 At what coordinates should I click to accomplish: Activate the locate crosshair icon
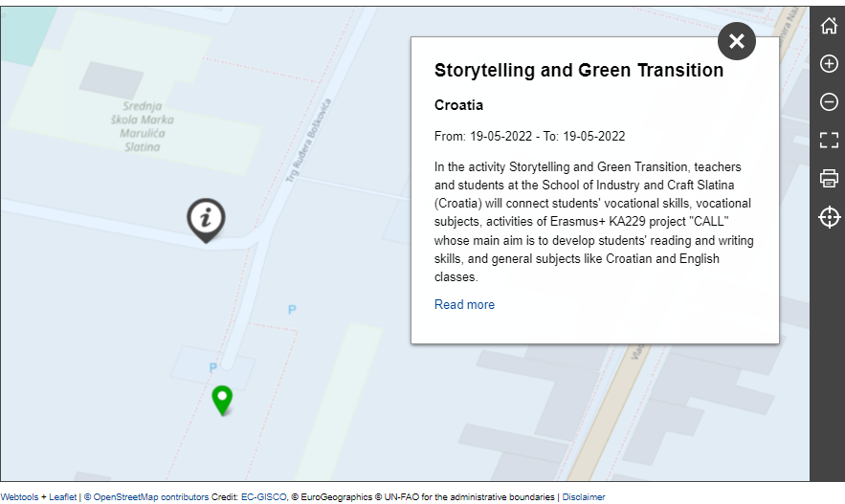tap(829, 217)
